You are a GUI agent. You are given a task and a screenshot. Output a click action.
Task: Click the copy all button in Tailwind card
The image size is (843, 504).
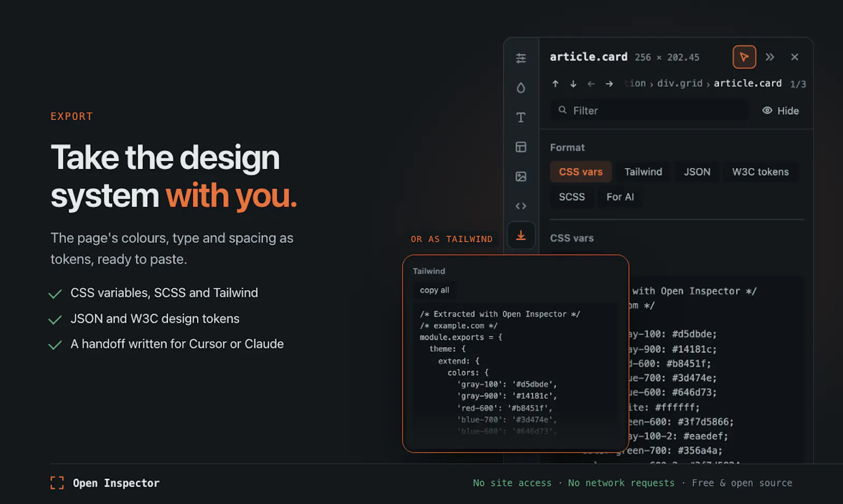point(435,290)
